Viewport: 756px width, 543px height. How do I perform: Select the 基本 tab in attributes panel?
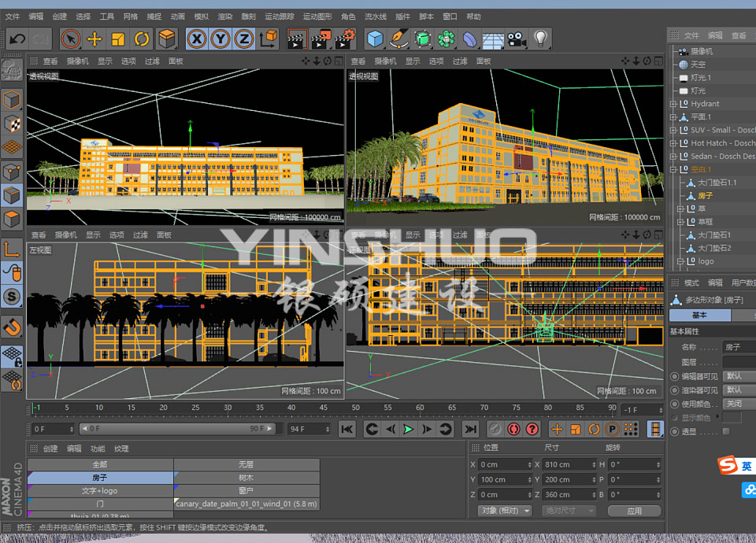699,316
